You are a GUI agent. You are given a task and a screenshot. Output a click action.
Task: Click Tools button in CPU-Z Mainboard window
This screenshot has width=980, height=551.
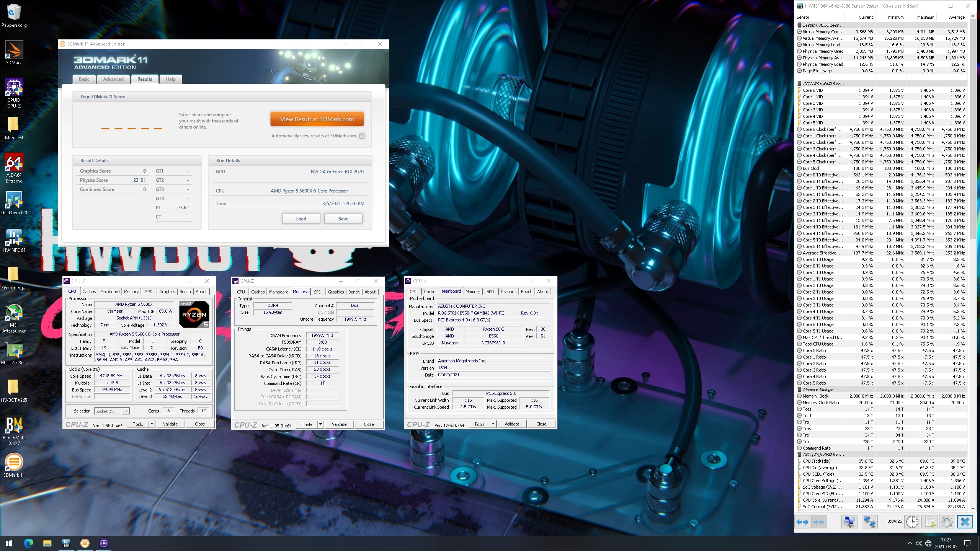(479, 424)
